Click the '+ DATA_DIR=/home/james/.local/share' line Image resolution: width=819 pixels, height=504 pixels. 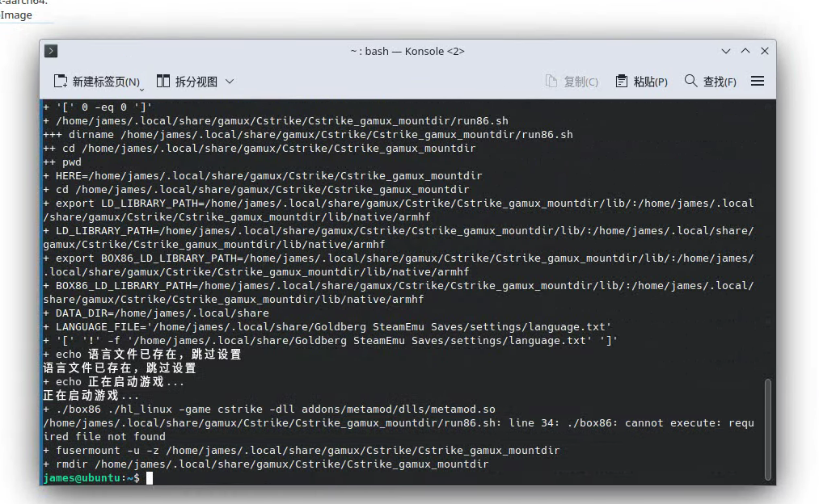156,313
